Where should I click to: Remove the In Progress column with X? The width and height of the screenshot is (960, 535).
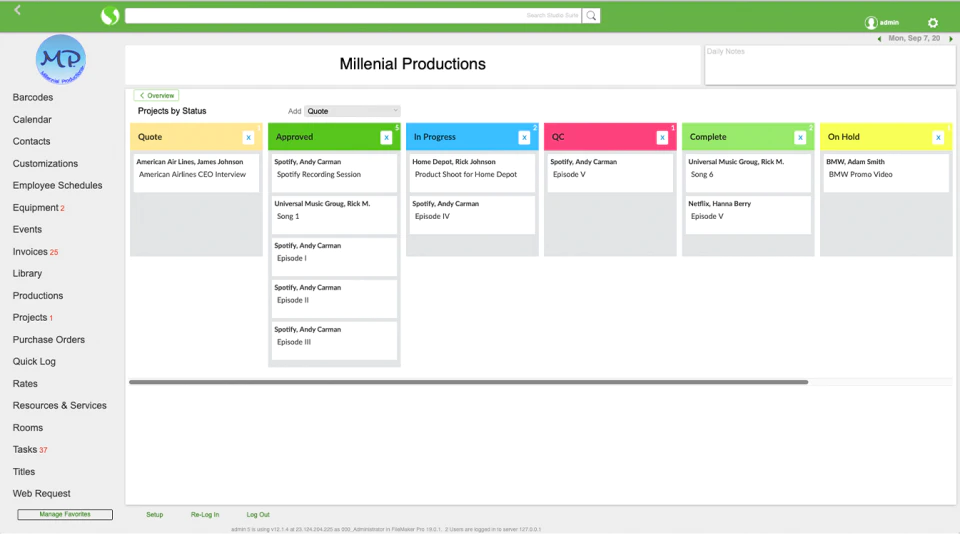(x=524, y=138)
